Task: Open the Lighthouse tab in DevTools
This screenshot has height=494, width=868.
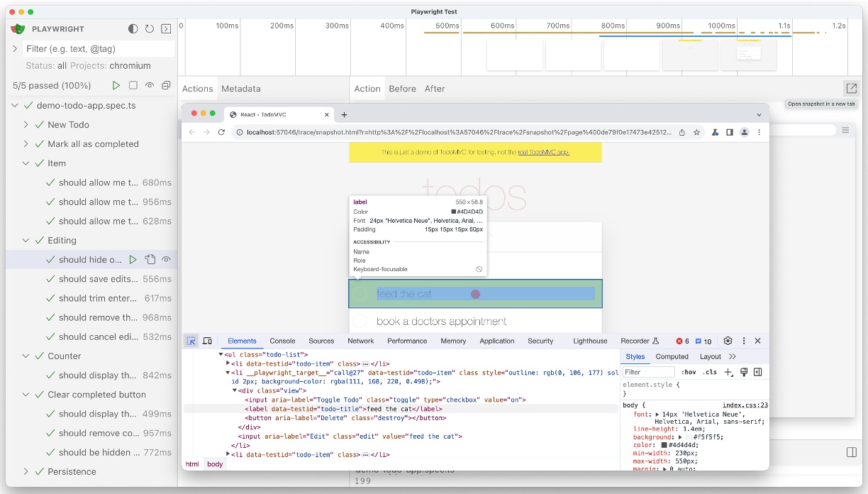Action: [590, 341]
